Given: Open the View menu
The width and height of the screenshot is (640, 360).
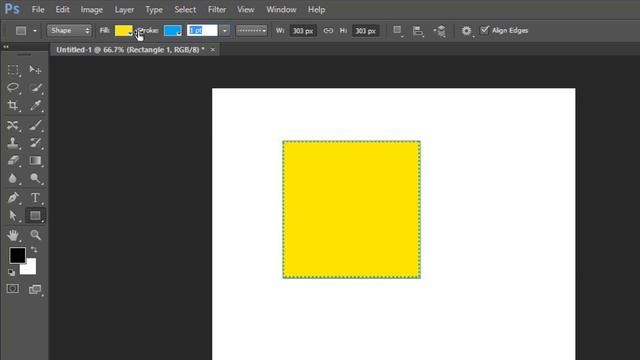Looking at the screenshot, I should point(245,9).
